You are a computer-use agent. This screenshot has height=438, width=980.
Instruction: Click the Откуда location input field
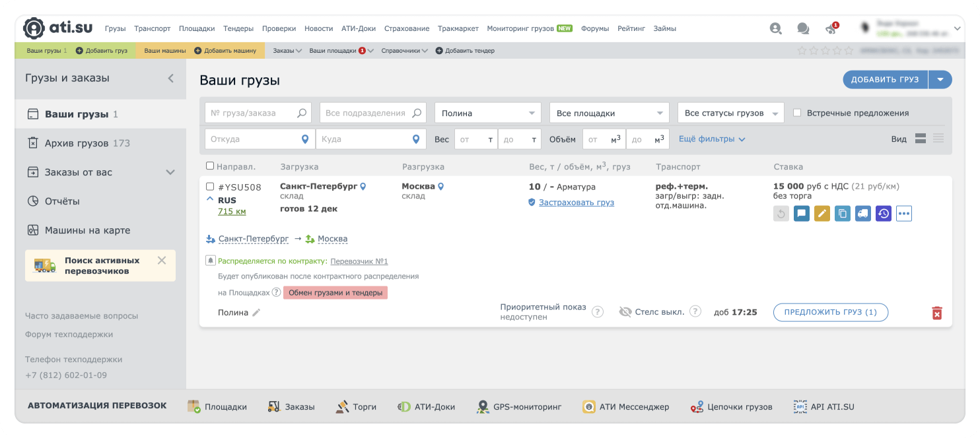point(252,139)
